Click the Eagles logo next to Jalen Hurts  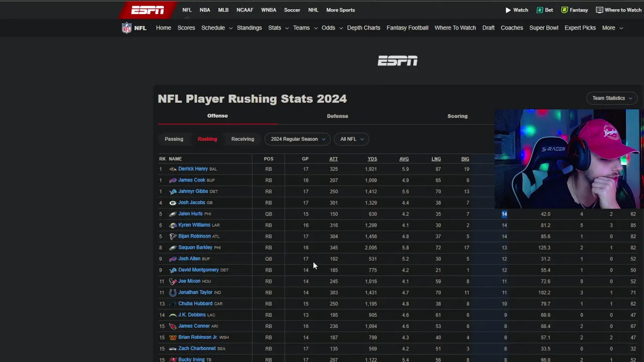click(173, 214)
